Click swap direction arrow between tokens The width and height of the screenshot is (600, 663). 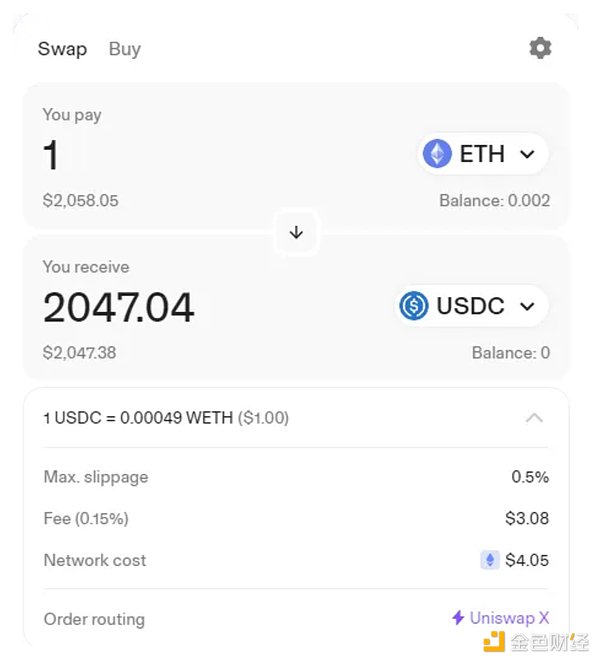tap(296, 232)
